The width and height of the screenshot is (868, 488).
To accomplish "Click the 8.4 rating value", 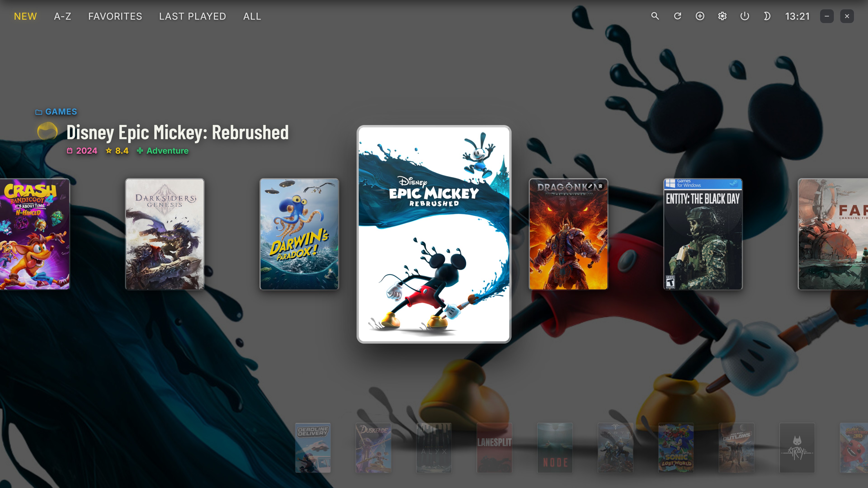I will click(x=122, y=150).
